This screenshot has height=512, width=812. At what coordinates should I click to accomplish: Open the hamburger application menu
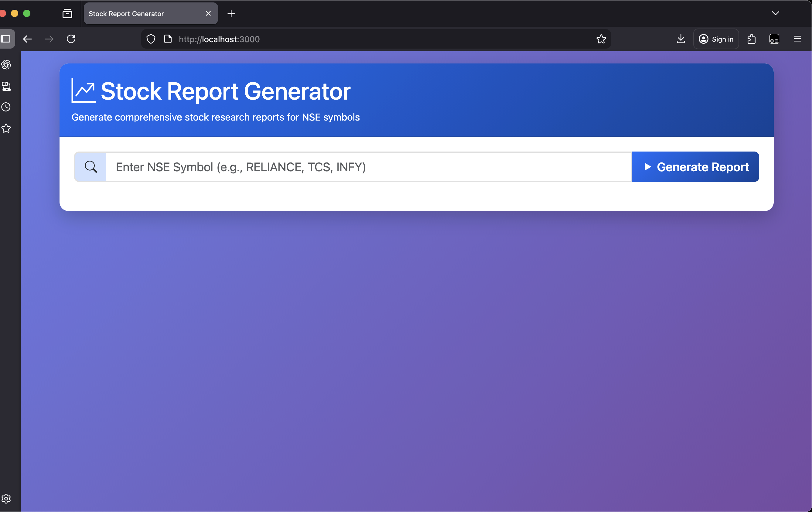797,39
